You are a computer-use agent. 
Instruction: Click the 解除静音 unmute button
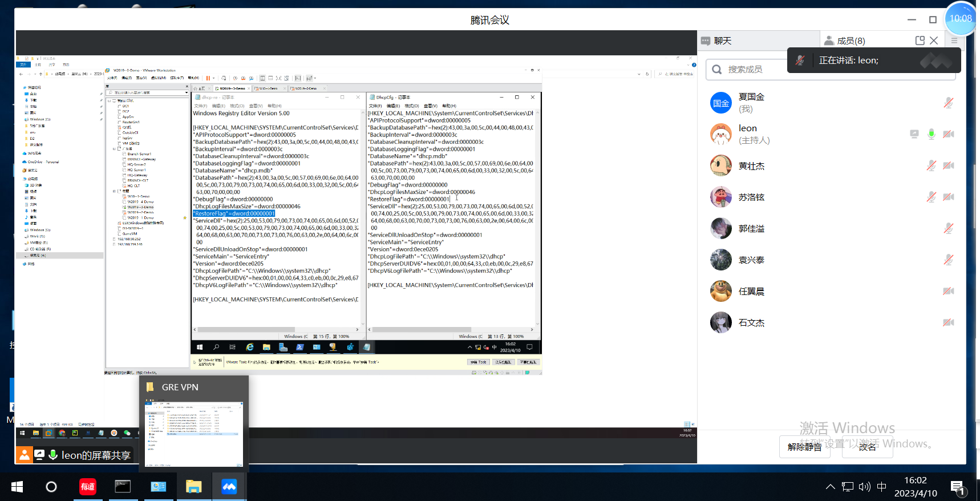click(x=805, y=447)
